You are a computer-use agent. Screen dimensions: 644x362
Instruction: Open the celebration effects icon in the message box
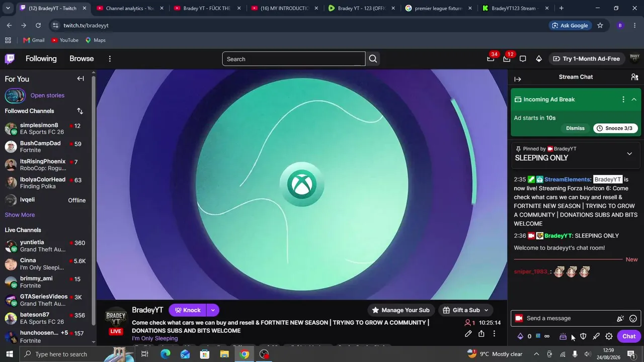tap(620, 318)
